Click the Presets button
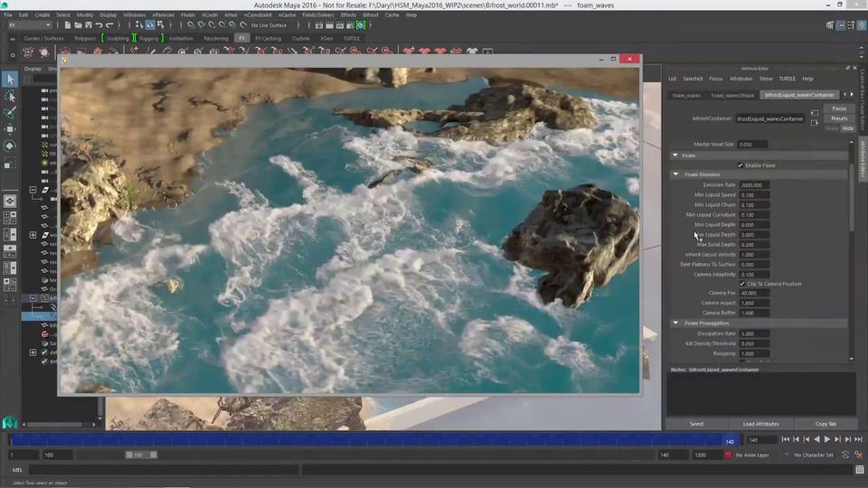The image size is (868, 488). (839, 118)
